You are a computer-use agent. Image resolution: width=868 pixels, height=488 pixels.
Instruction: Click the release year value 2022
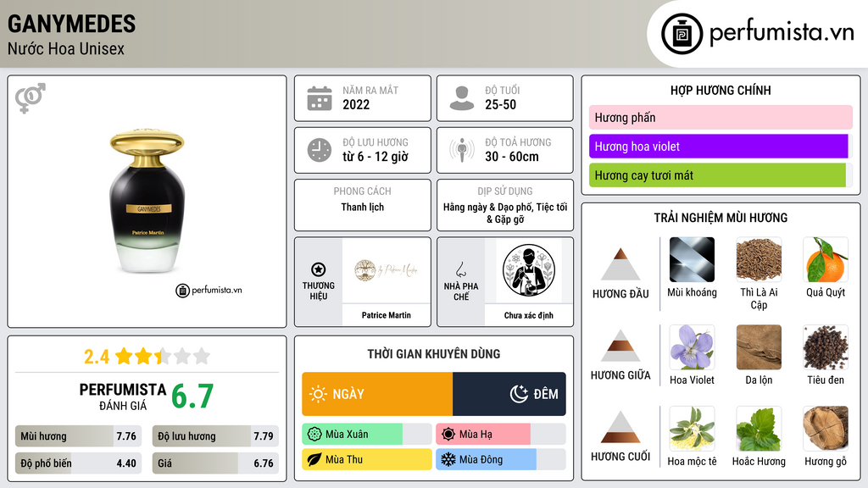point(356,104)
